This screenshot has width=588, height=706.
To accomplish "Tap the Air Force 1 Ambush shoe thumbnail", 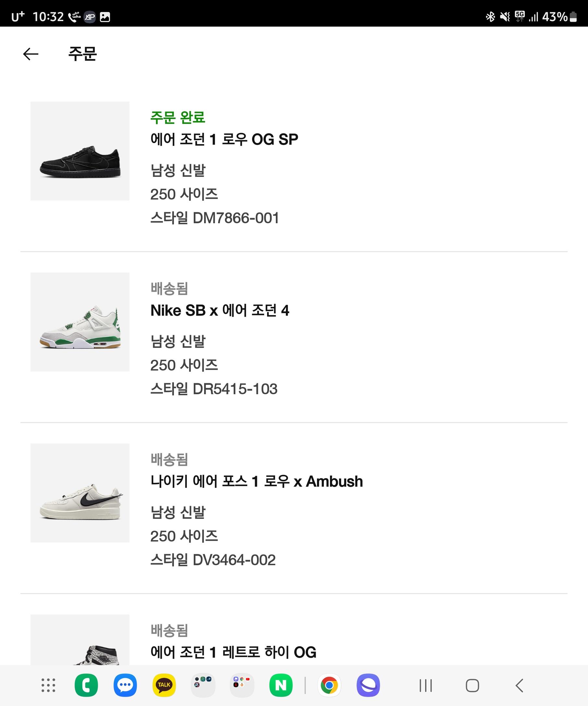I will [x=80, y=493].
